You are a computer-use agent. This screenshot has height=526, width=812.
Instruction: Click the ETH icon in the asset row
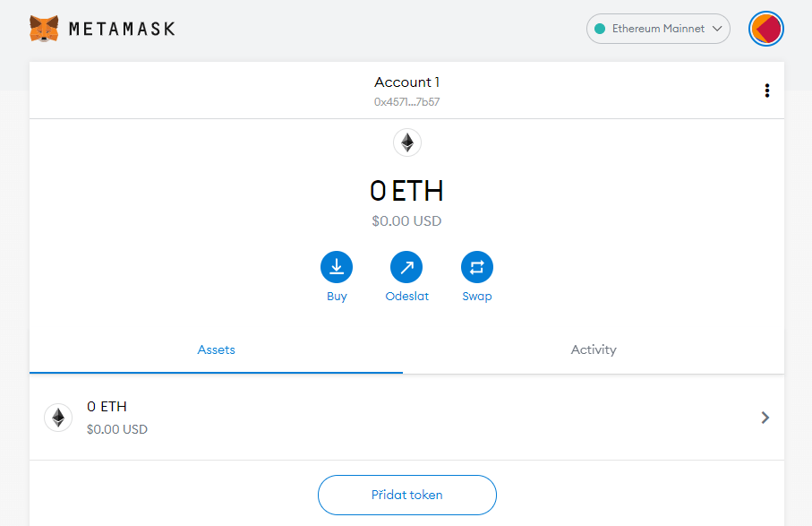[58, 418]
